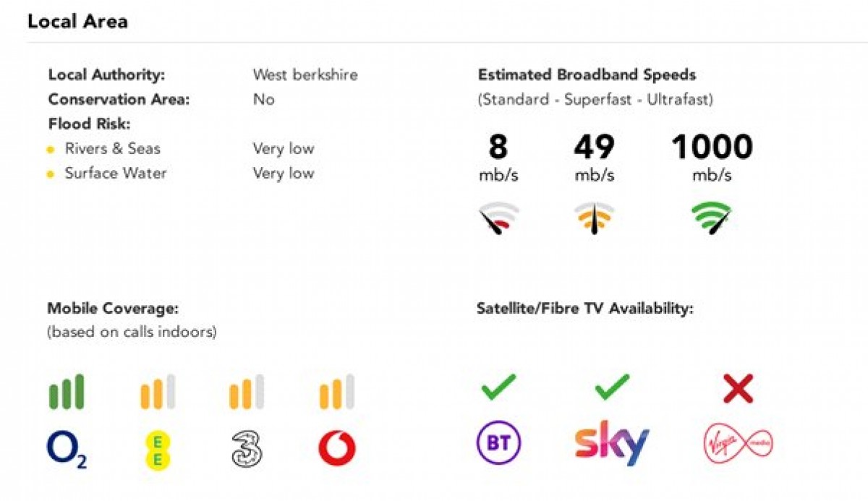Click the O2 network logo
The width and height of the screenshot is (868, 501).
point(67,450)
